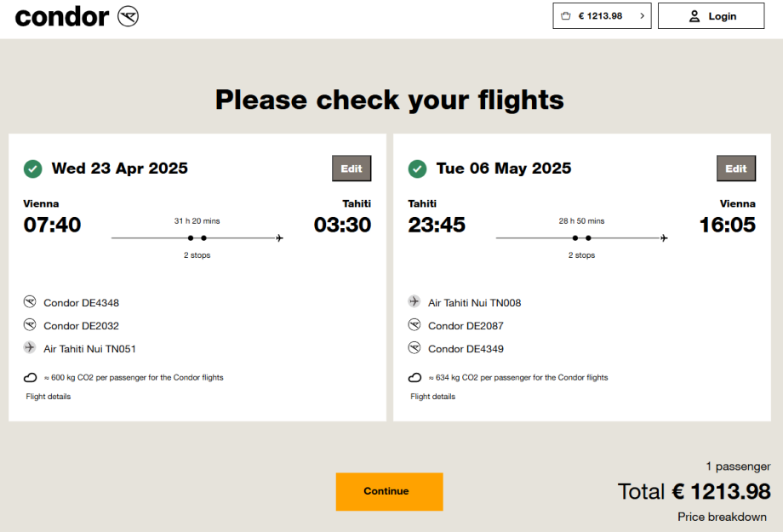Image resolution: width=783 pixels, height=532 pixels.
Task: Click the Condor icon next to DE2032
Action: coord(30,325)
